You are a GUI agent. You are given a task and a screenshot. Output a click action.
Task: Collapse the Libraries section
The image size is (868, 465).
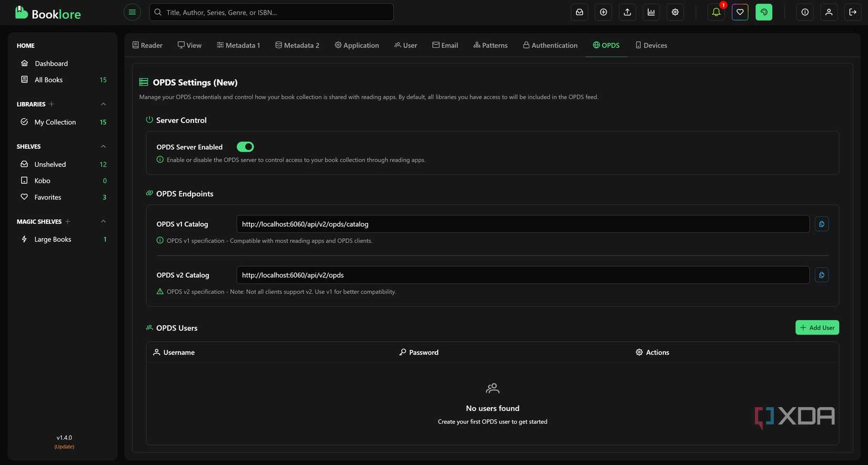(x=103, y=104)
